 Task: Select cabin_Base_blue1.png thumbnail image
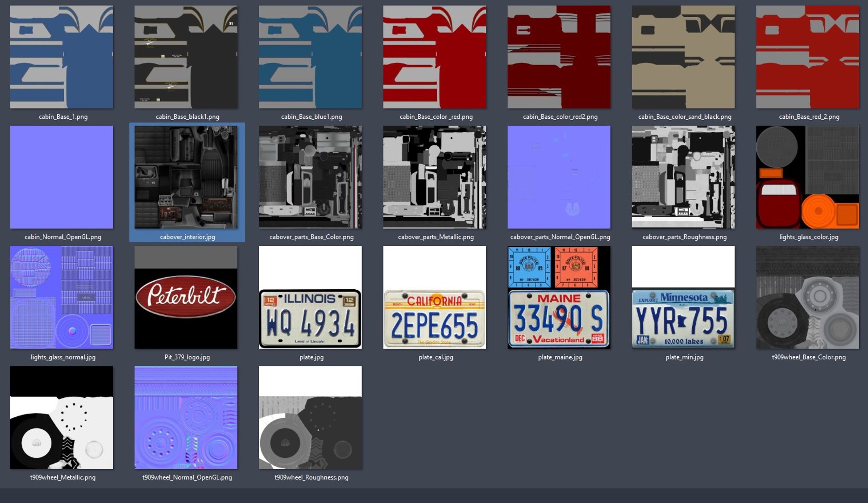310,57
